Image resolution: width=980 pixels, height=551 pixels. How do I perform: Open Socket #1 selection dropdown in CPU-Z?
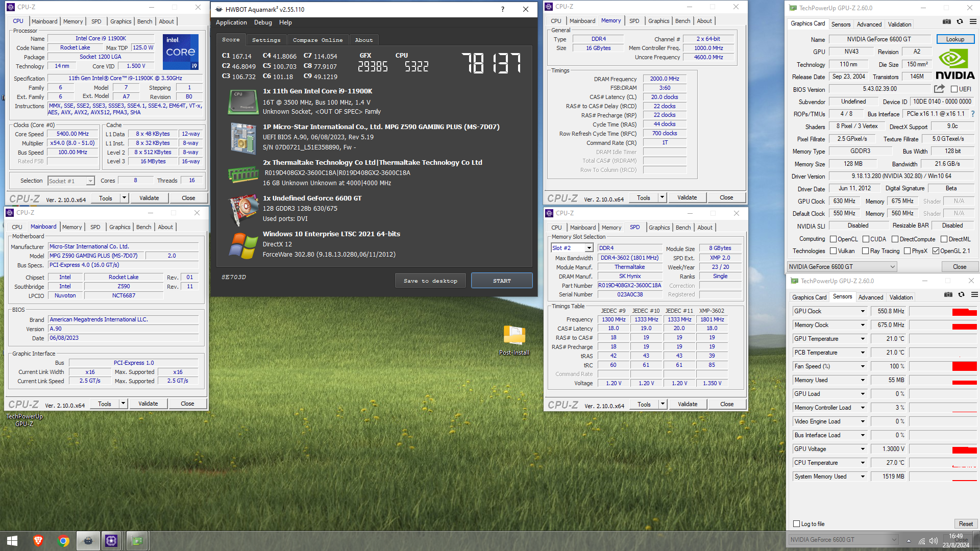(71, 181)
